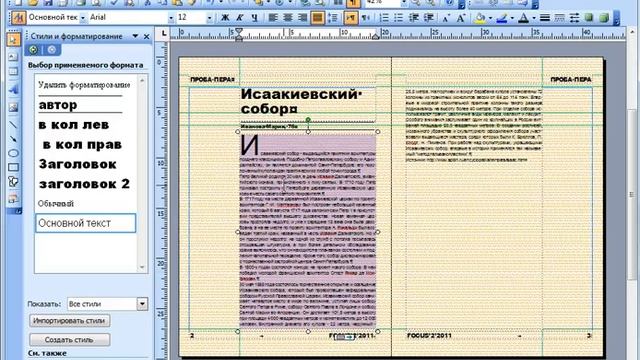Select the Line drawing tool
Image resolution: width=640 pixels, height=360 pixels.
(13, 124)
